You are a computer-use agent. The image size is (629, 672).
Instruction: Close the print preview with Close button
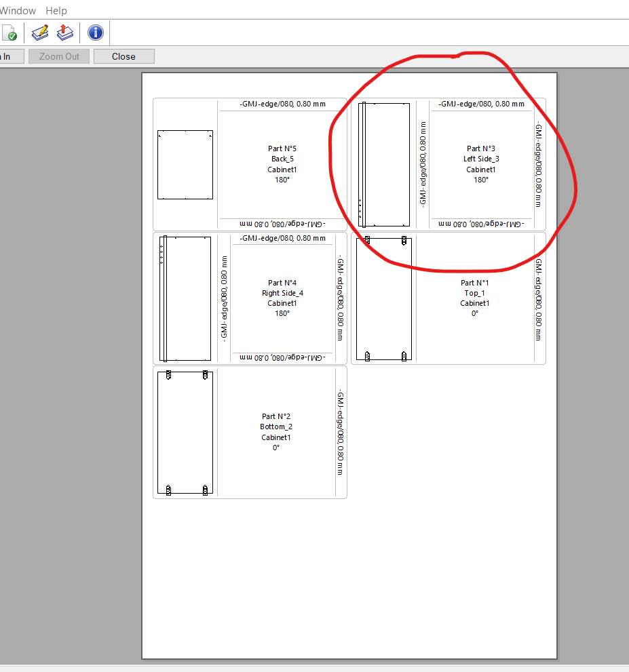[x=124, y=56]
